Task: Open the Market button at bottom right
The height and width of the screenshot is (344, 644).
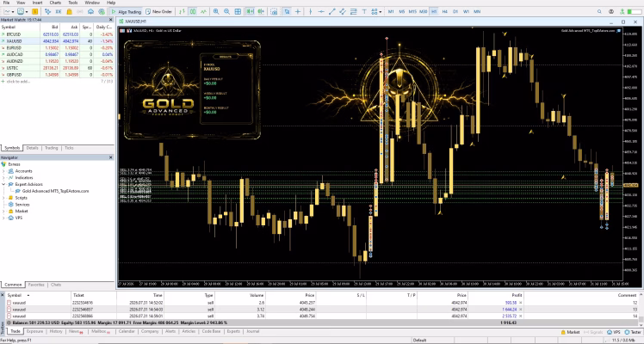Action: point(570,332)
